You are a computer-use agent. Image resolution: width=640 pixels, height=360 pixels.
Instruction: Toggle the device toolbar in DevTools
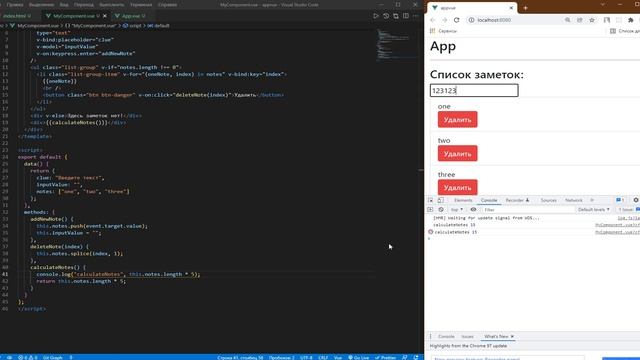click(x=440, y=200)
